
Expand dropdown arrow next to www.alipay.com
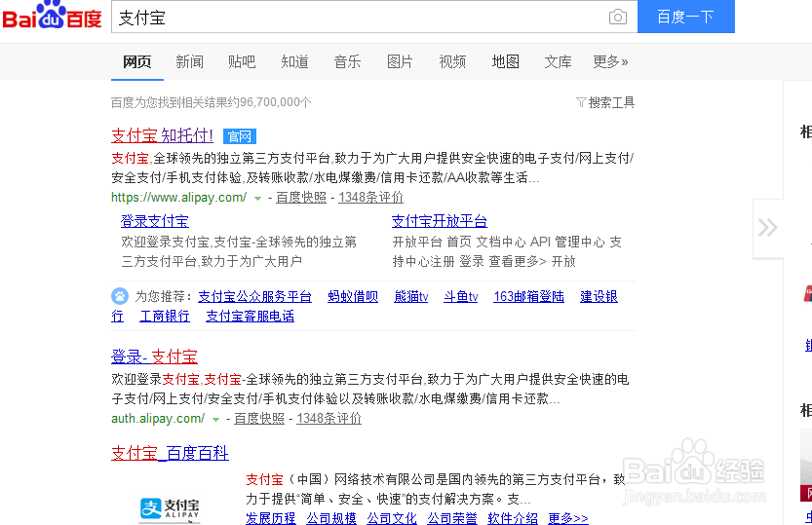tap(257, 198)
